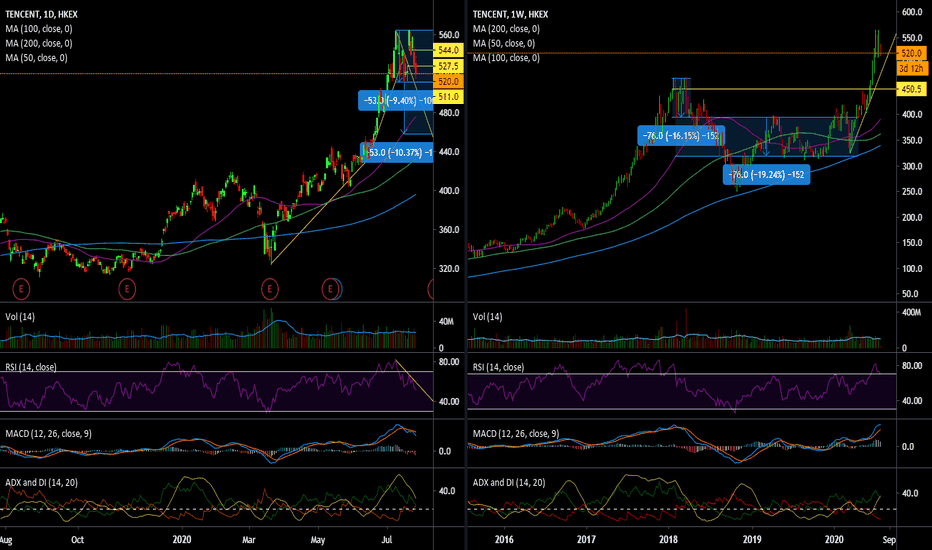Click MACD (12, 26, close, 9) label on weekly chart
Image resolution: width=932 pixels, height=550 pixels.
[516, 433]
